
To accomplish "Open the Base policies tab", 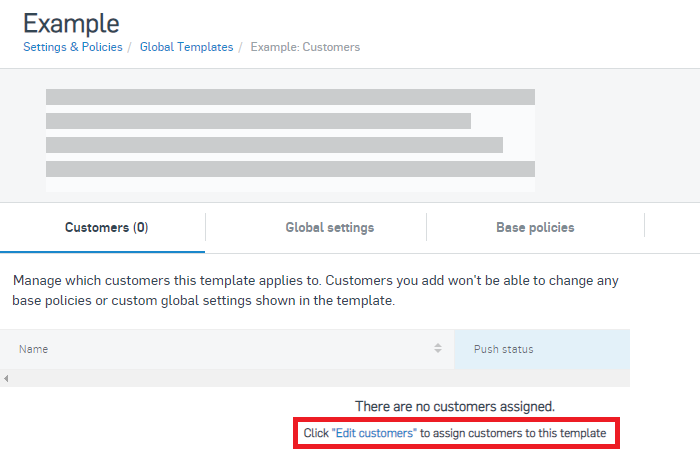I will [535, 228].
